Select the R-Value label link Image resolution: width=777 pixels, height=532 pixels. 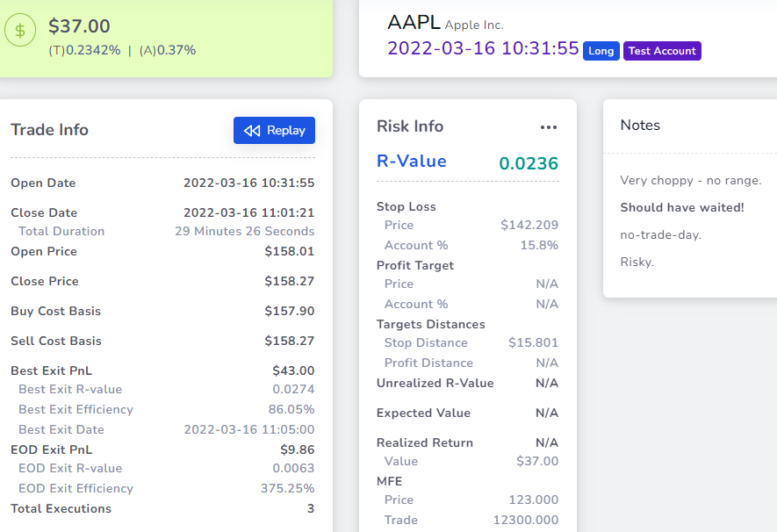click(411, 161)
